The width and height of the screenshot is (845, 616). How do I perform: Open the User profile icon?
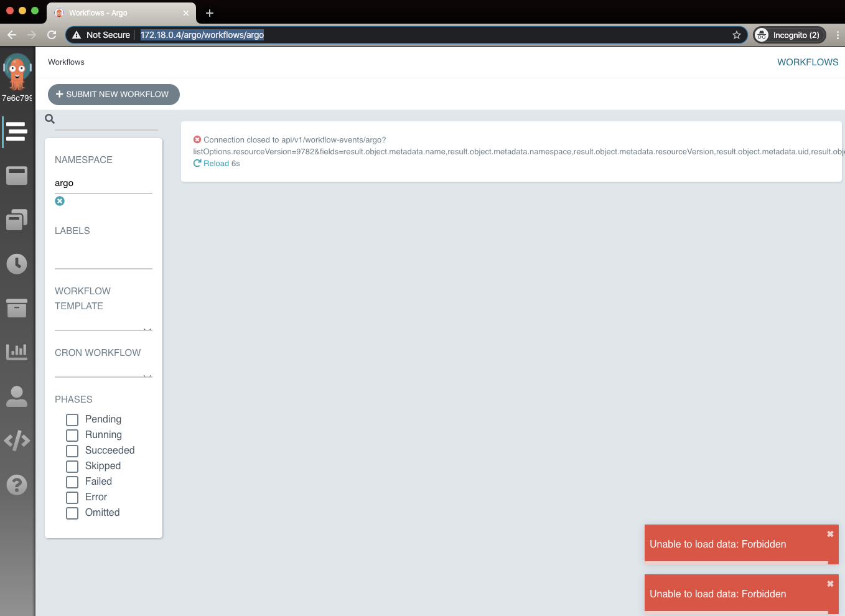(x=17, y=396)
